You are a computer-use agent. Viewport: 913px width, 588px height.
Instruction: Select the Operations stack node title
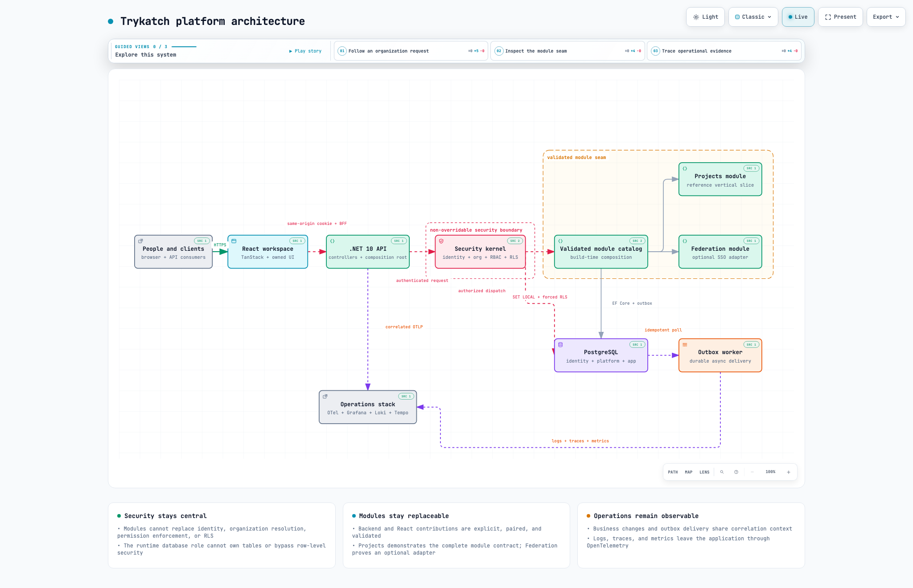pyautogui.click(x=368, y=404)
